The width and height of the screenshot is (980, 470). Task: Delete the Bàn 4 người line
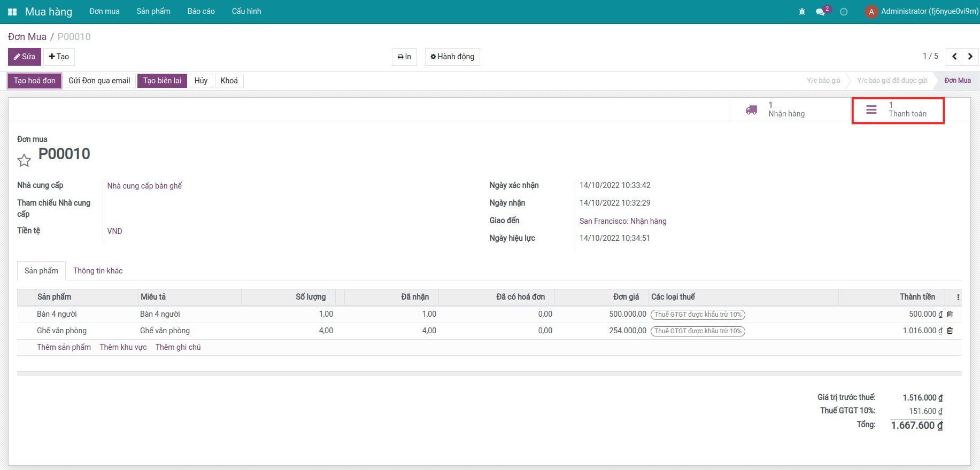(x=950, y=315)
